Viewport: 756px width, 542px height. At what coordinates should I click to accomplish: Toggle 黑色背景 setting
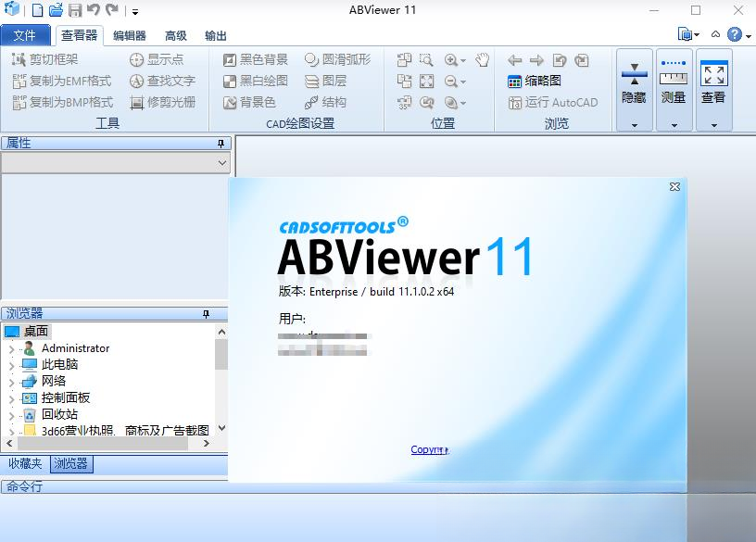point(256,59)
